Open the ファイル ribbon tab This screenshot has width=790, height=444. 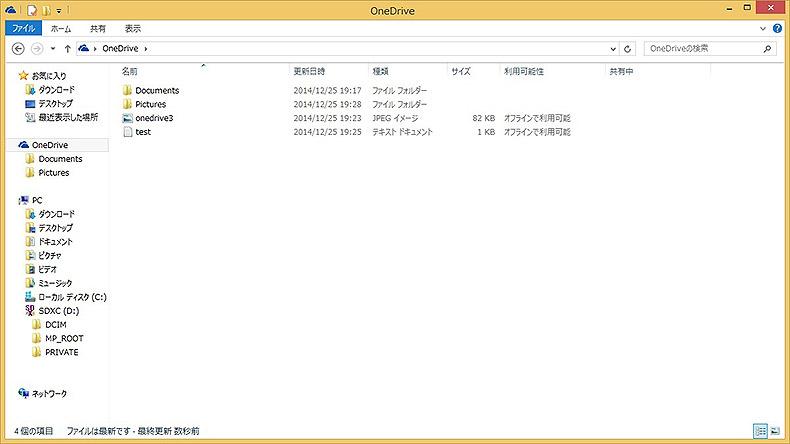click(24, 28)
